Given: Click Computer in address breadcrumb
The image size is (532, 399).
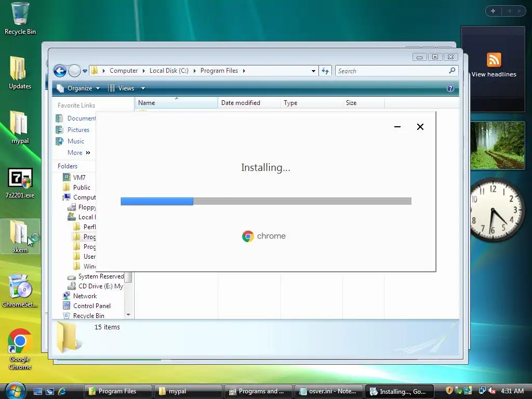Looking at the screenshot, I should click(x=124, y=71).
